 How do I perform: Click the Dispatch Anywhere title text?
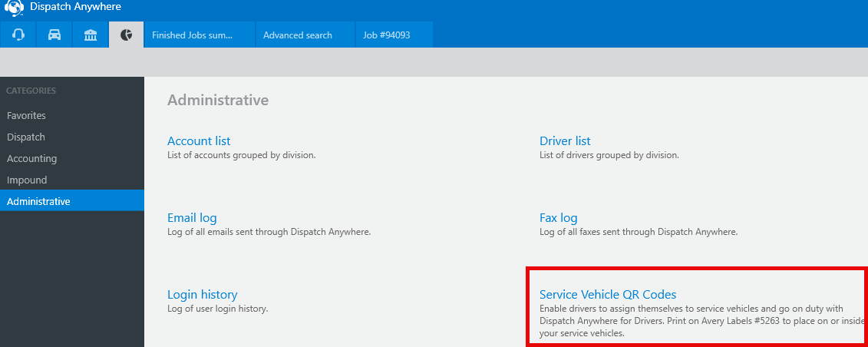[75, 7]
